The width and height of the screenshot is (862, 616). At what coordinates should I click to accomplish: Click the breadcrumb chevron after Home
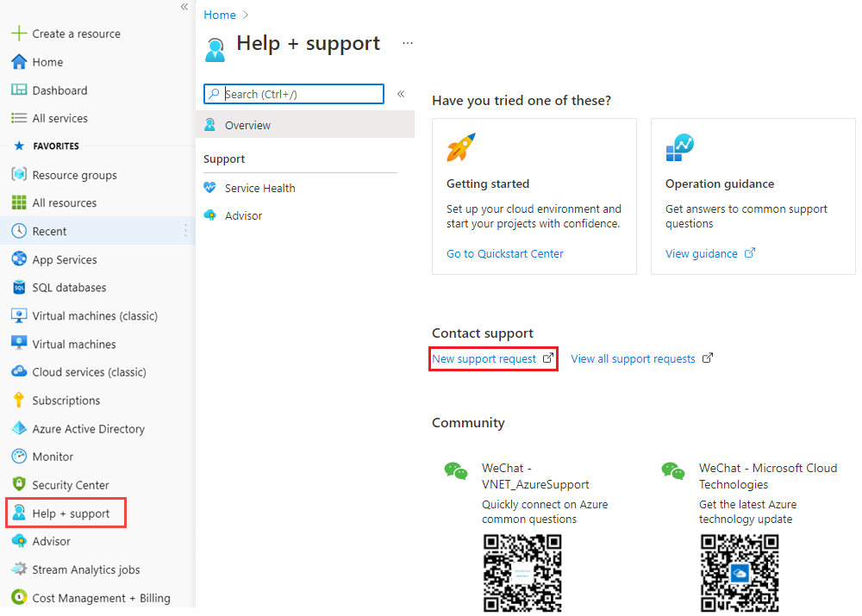coord(245,15)
